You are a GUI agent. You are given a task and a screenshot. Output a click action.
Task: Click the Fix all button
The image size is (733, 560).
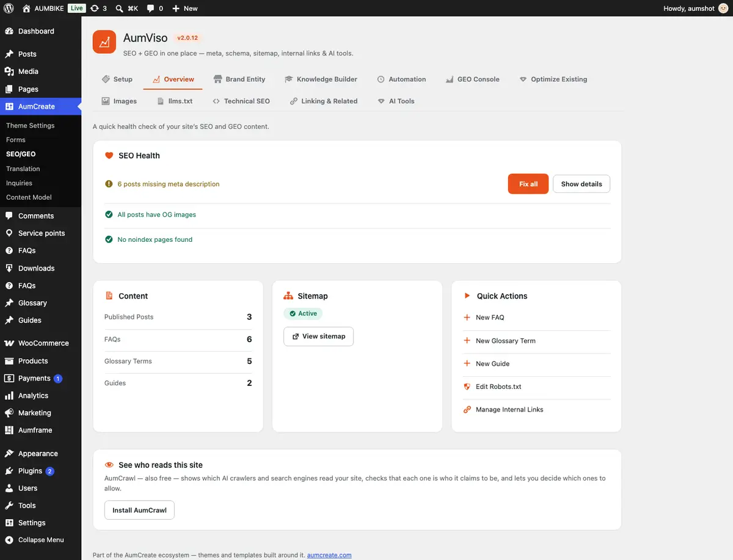coord(528,184)
